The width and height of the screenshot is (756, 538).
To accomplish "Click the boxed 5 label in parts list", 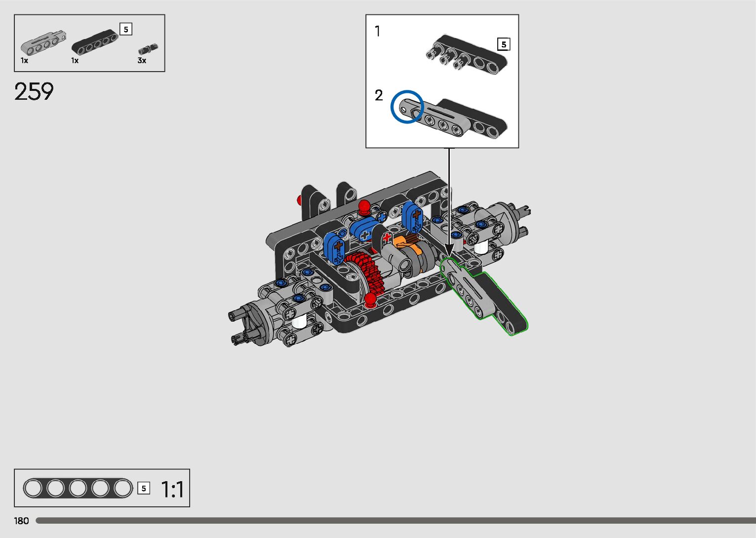I will point(126,30).
